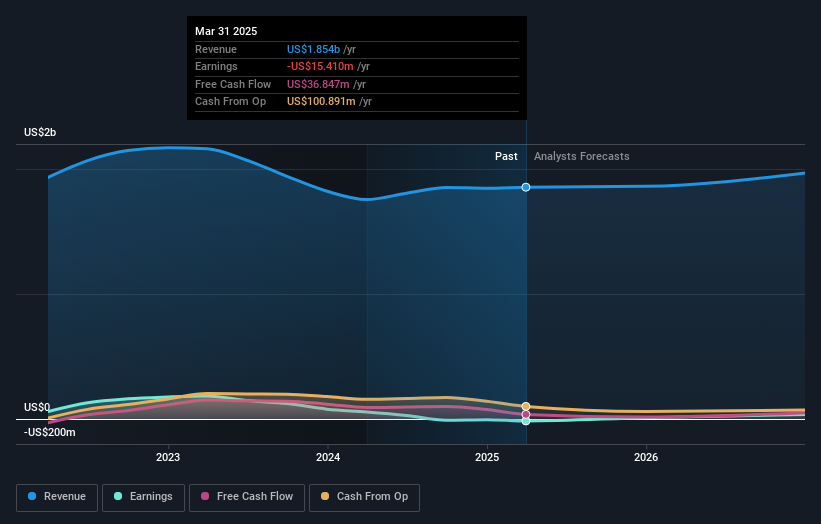Click the 'Analysts Forecasts' label

pyautogui.click(x=582, y=156)
